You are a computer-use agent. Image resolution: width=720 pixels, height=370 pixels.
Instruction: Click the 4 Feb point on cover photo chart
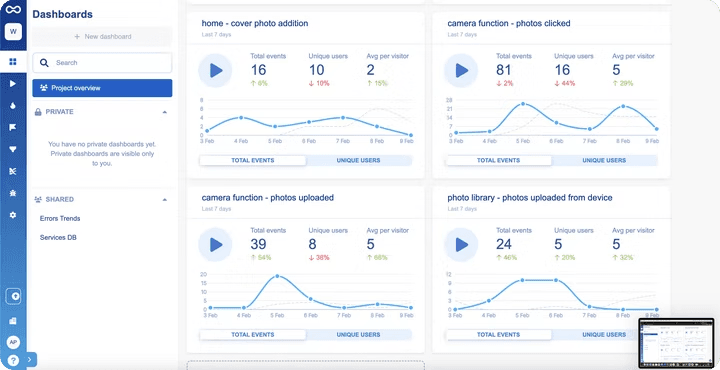click(241, 118)
